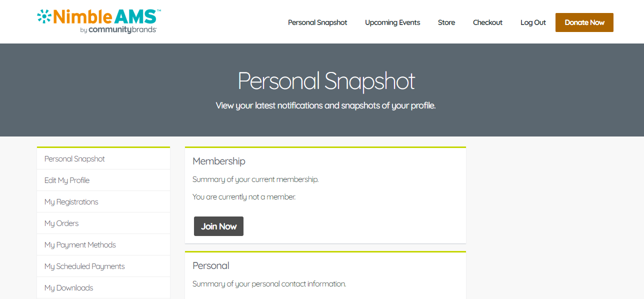Open Personal Snapshot in top navigation
This screenshot has width=644, height=299.
pos(317,22)
